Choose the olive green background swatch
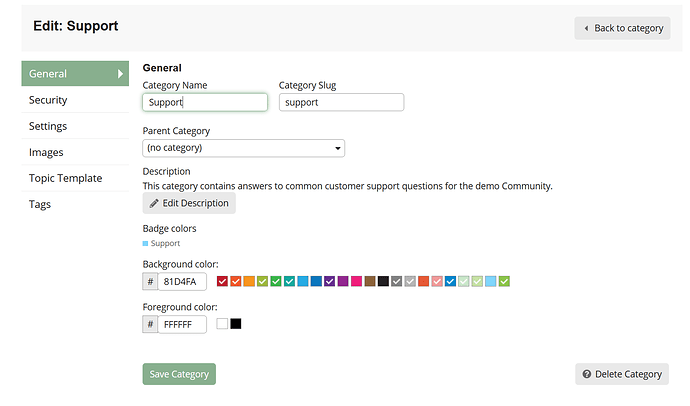The height and width of the screenshot is (406, 690). (263, 281)
